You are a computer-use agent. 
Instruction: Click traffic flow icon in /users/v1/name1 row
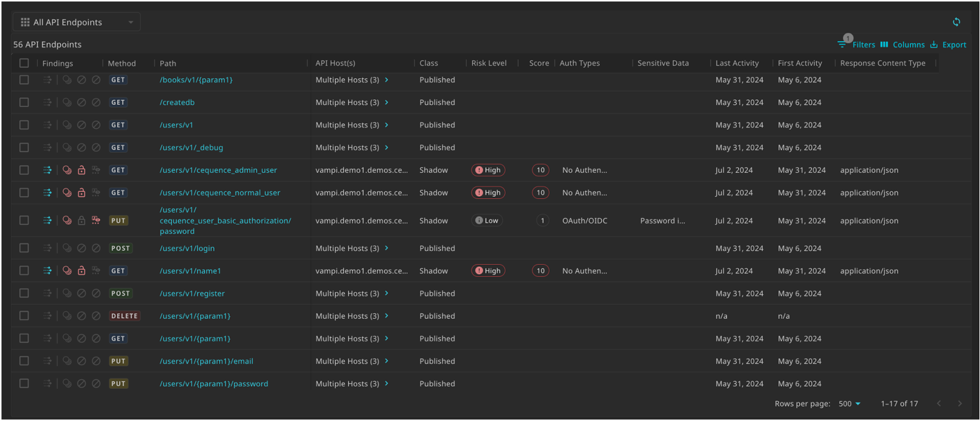pos(47,271)
